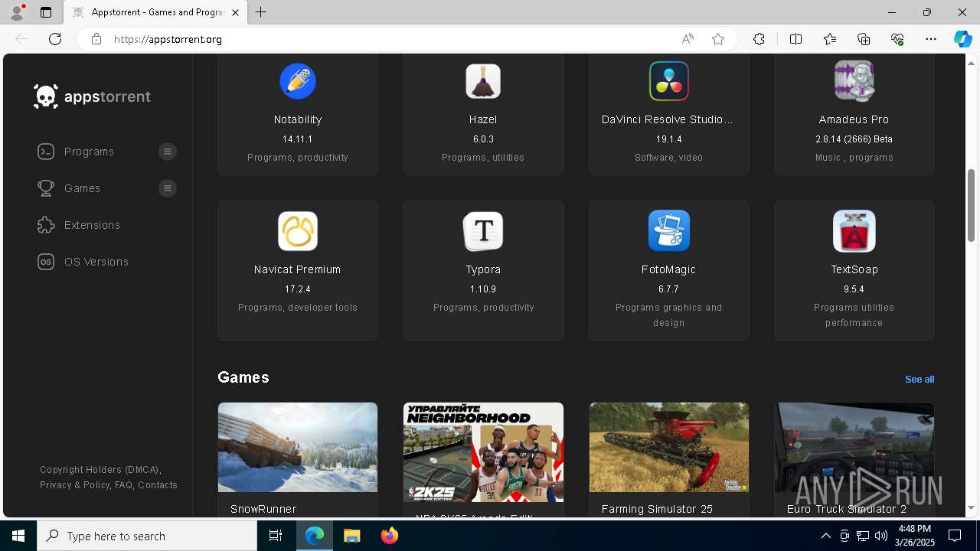Open Programs section in the sidebar
Viewport: 980px width, 551px height.
coord(89,152)
